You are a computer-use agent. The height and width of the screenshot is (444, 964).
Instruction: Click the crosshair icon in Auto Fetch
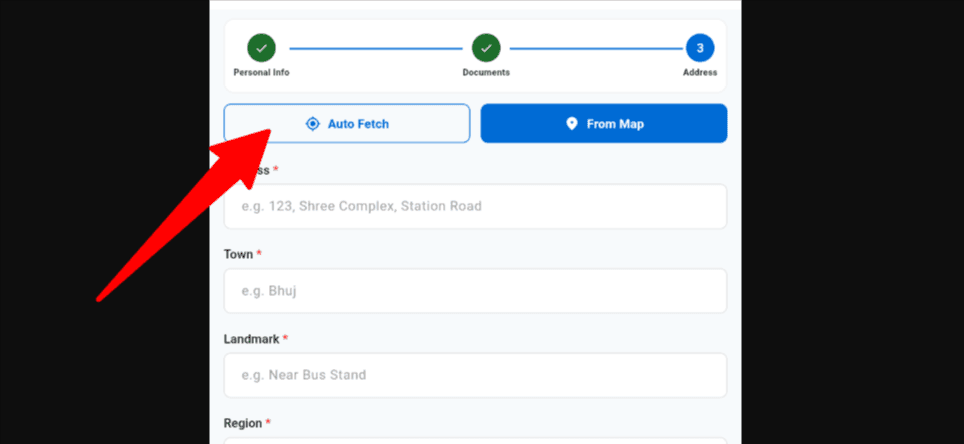coord(312,124)
